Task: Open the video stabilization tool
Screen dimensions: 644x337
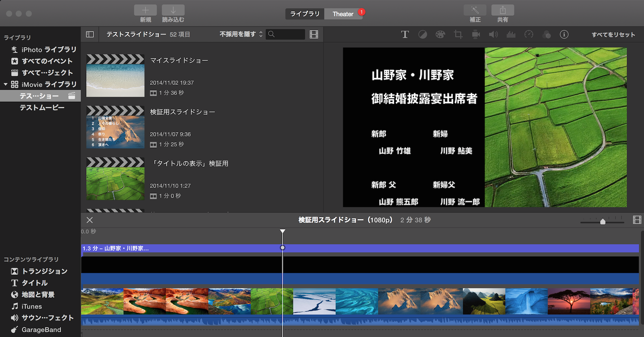Action: click(x=476, y=35)
